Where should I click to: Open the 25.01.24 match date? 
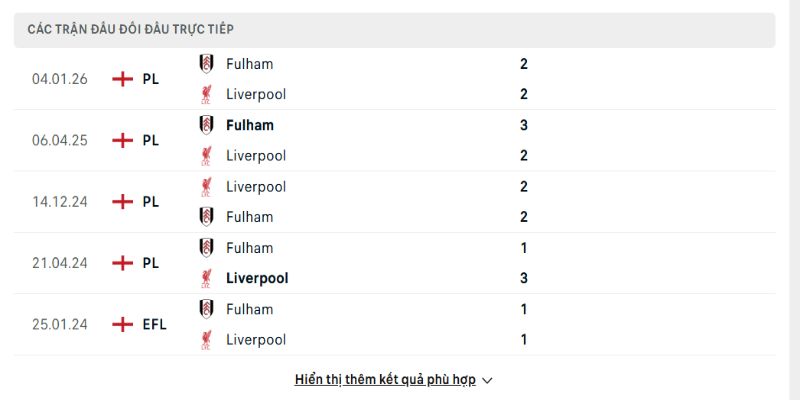(x=60, y=324)
